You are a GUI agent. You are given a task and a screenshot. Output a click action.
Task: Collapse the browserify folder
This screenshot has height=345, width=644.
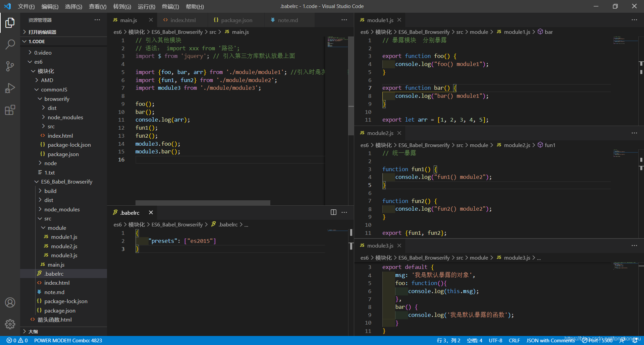point(64,99)
